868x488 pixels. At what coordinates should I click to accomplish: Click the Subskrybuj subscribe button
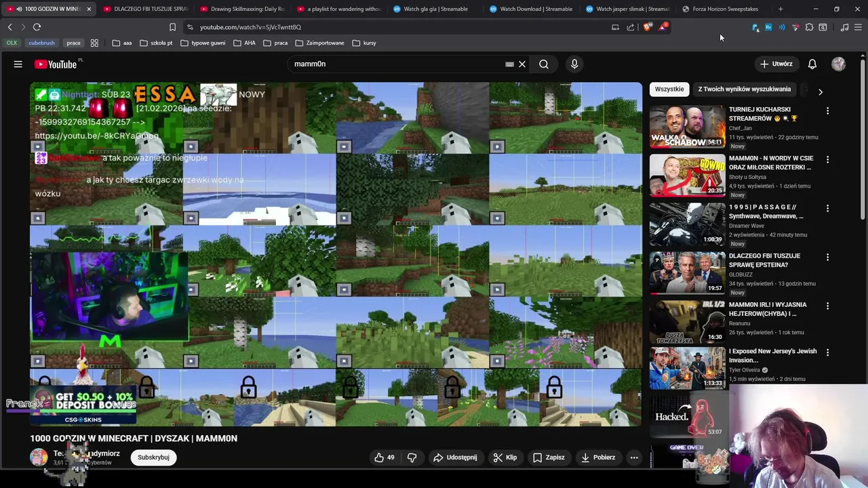point(153,457)
